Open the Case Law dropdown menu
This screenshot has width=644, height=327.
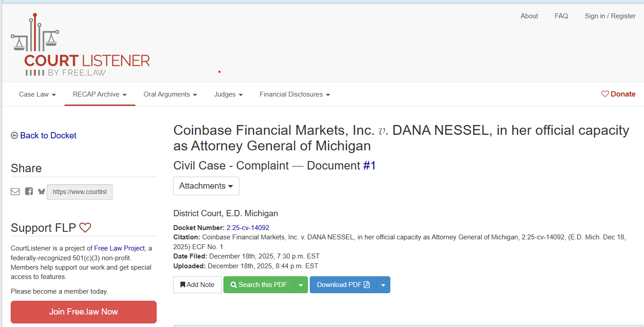coord(37,94)
